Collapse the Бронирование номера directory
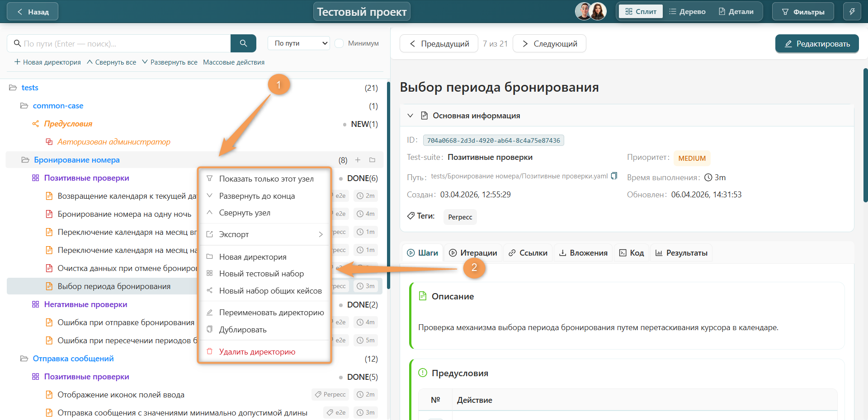The width and height of the screenshot is (868, 420). click(26, 160)
